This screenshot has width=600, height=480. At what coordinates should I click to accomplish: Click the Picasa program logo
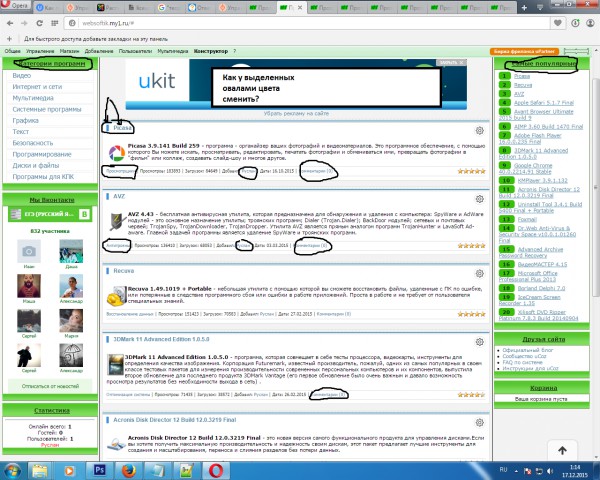point(116,153)
